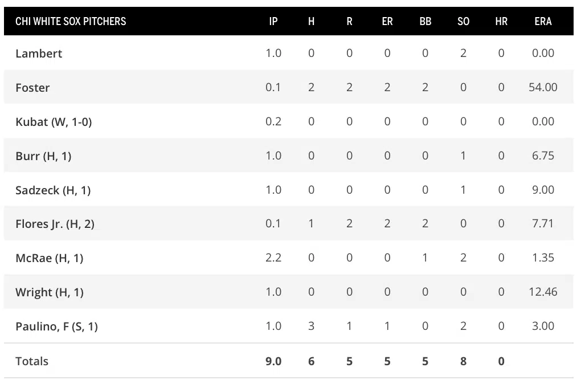Click the CHI WHITE SOX PITCHERS heading
The width and height of the screenshot is (581, 392).
click(x=71, y=22)
